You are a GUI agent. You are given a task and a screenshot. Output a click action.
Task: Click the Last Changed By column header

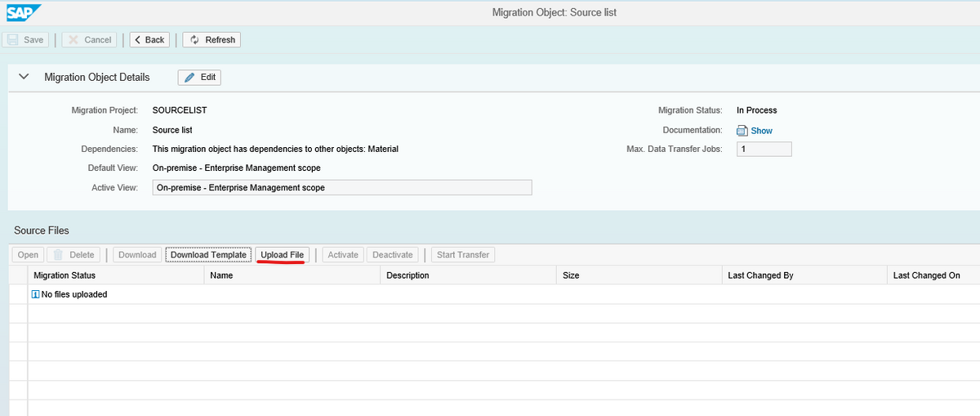tap(804, 275)
